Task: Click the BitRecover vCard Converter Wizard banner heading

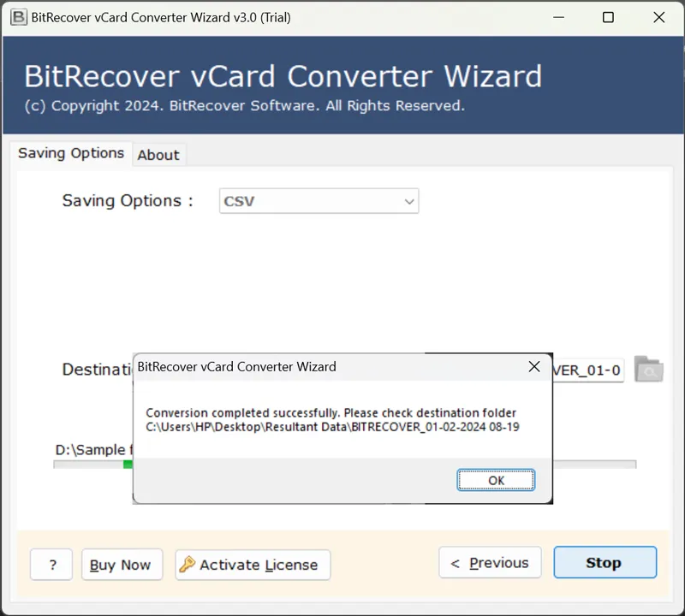Action: (x=283, y=76)
